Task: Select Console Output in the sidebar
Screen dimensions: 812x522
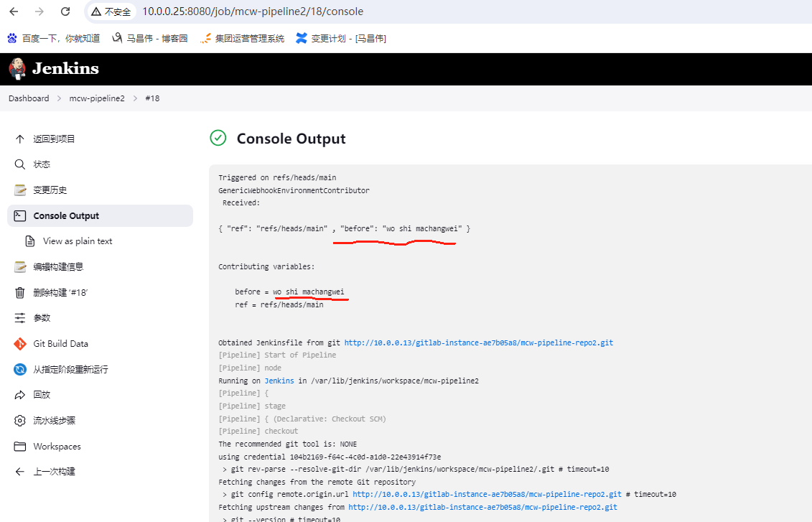Action: pyautogui.click(x=100, y=216)
